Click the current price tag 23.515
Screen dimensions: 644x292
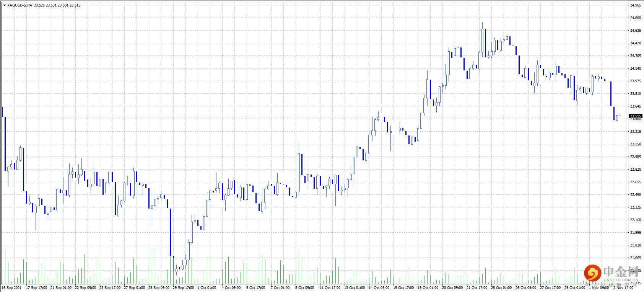point(636,116)
